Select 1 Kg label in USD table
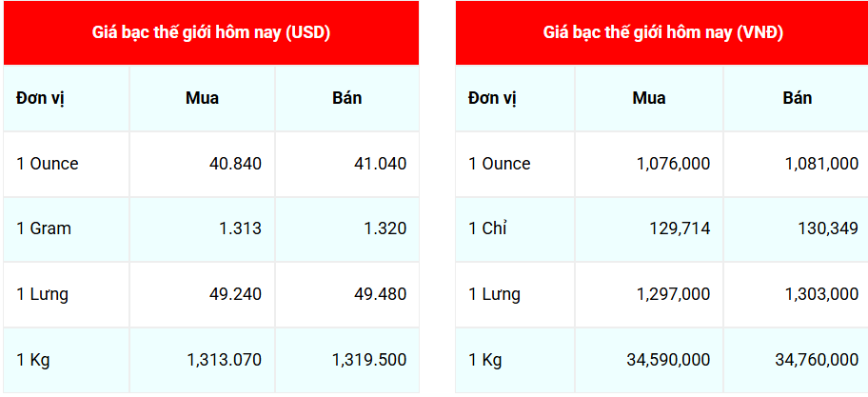The image size is (868, 397). [x=32, y=361]
